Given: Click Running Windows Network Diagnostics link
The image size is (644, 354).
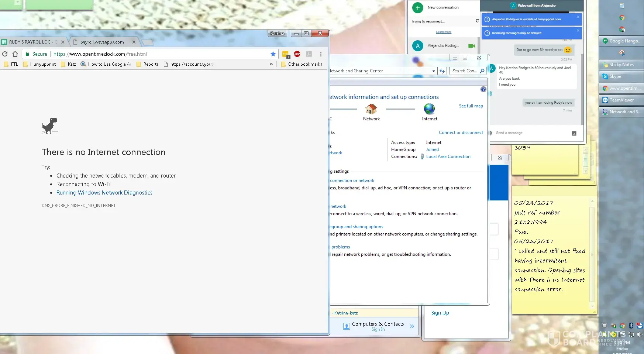Looking at the screenshot, I should [x=104, y=193].
